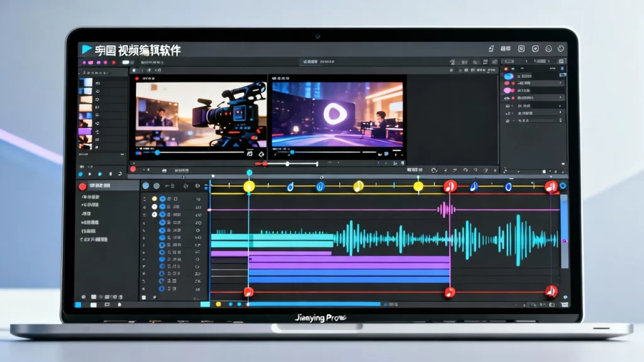Image resolution: width=644 pixels, height=362 pixels.
Task: Toggle the first track's blue circle button
Action: pyautogui.click(x=162, y=199)
